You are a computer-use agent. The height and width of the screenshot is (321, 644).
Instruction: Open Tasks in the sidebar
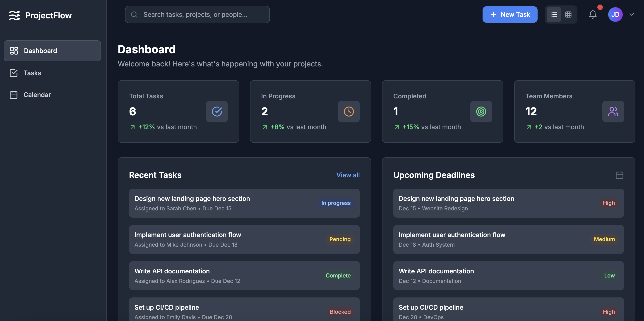32,73
